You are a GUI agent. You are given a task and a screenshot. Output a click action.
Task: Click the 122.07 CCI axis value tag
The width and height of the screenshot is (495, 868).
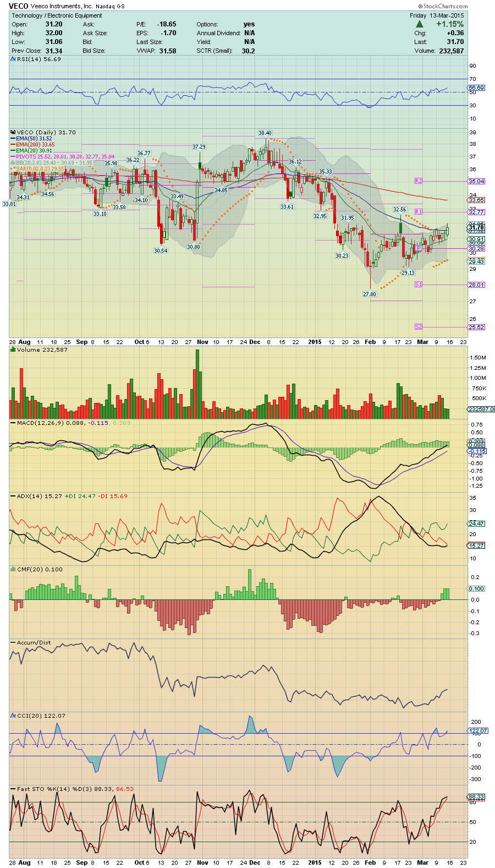(x=478, y=731)
